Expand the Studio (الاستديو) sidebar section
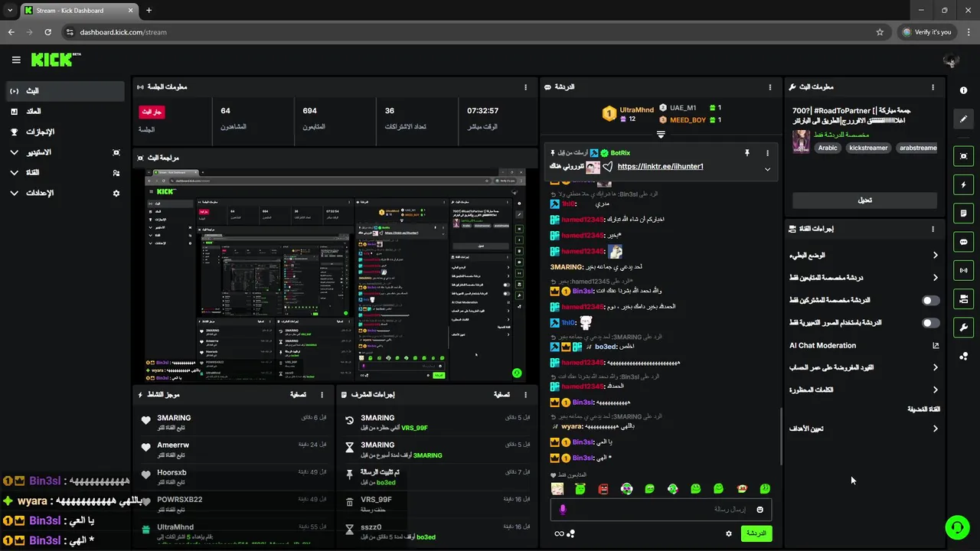Image resolution: width=980 pixels, height=551 pixels. click(x=64, y=152)
